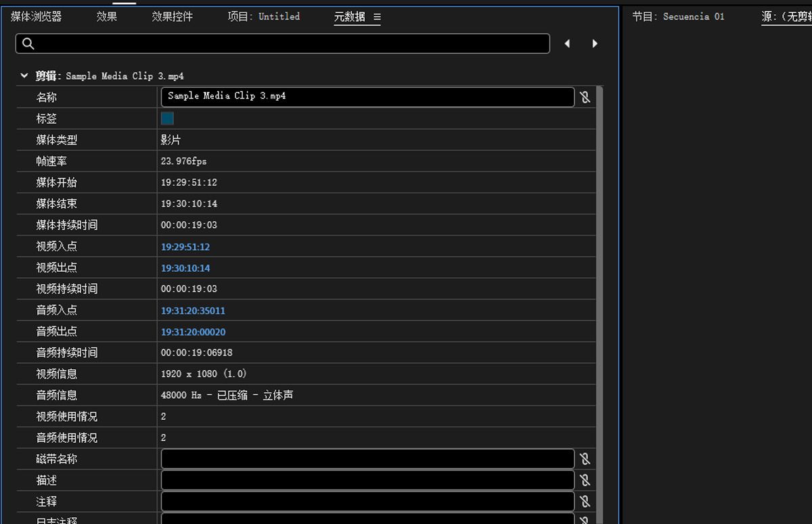Select the 视频使用情况 value 2
The width and height of the screenshot is (812, 524).
(163, 416)
